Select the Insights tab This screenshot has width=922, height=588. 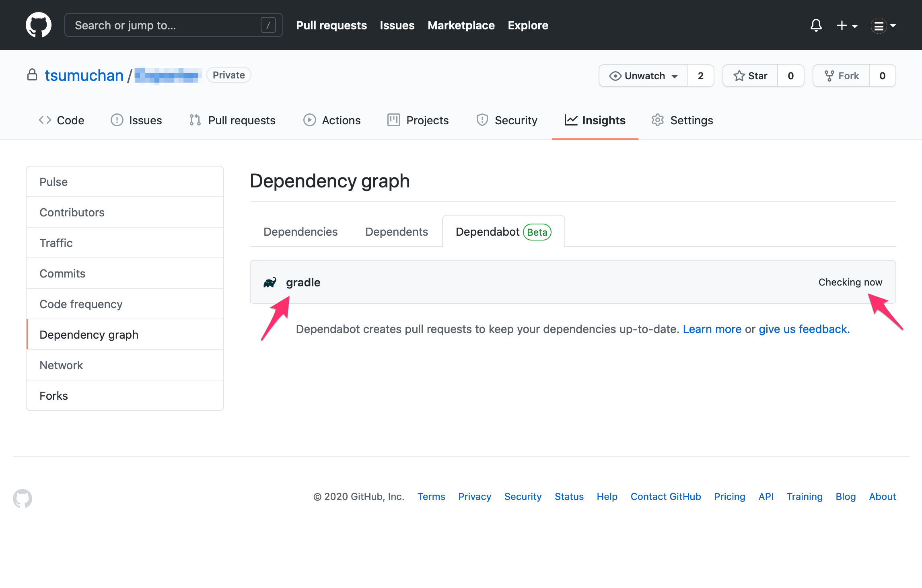pos(595,120)
